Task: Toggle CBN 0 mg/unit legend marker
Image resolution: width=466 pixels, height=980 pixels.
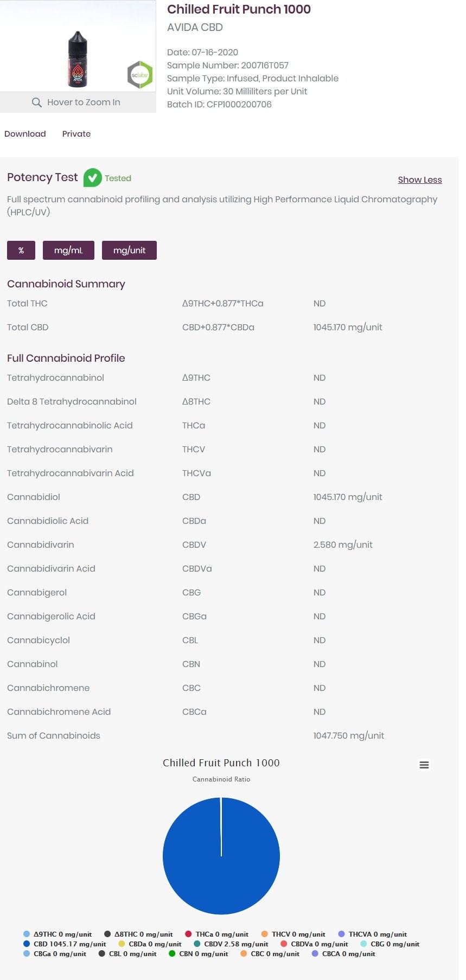Action: coord(172,953)
